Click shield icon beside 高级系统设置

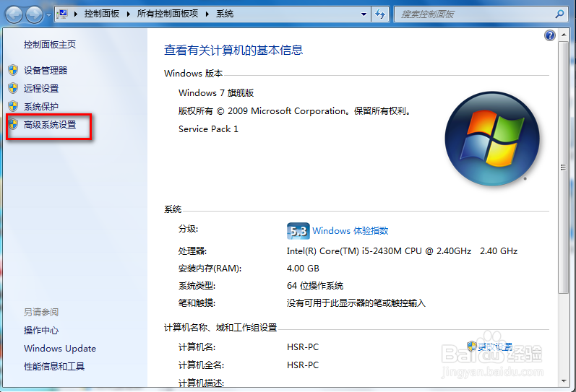pos(13,124)
